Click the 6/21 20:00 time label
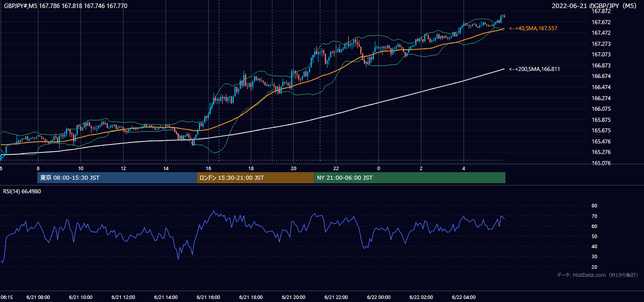644x302 pixels. 293,297
